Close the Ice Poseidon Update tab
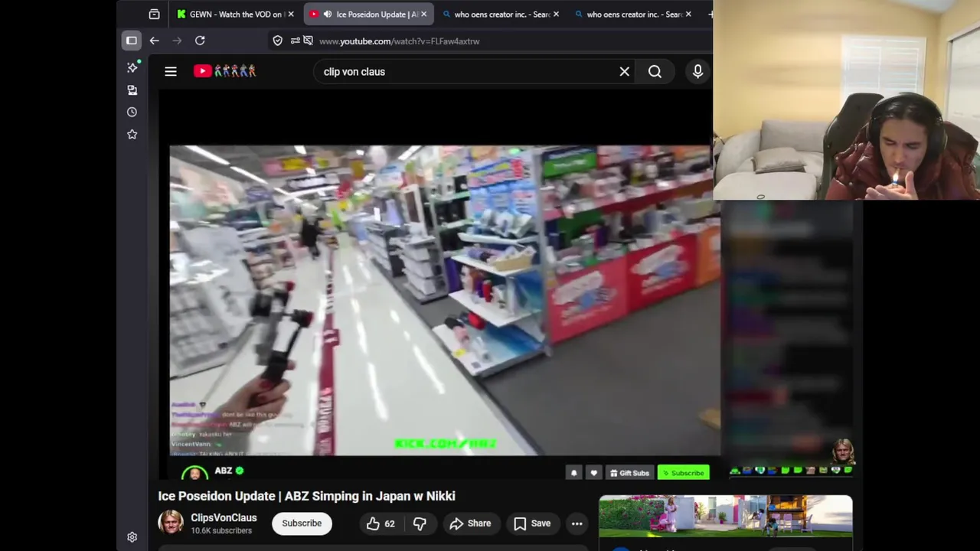This screenshot has width=980, height=551. pos(423,14)
